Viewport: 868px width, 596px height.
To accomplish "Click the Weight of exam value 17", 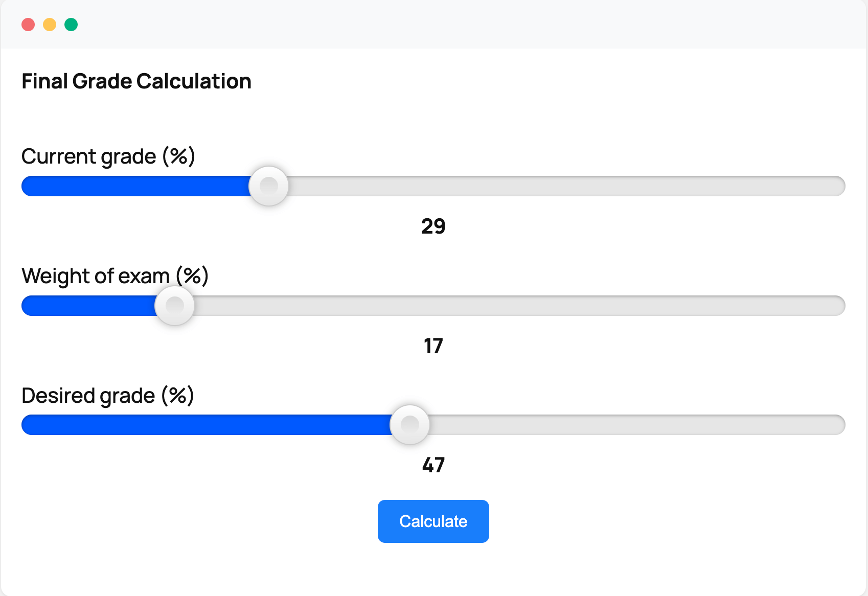I will pos(433,346).
